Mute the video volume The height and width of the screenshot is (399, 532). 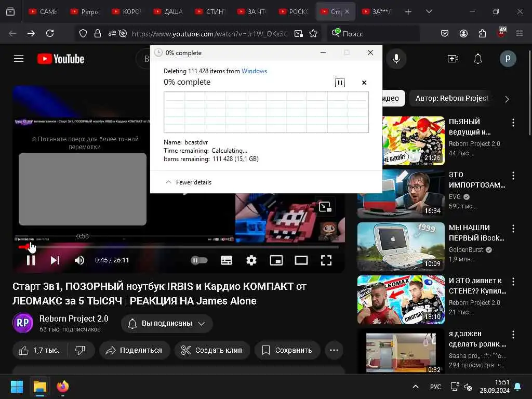coord(79,260)
